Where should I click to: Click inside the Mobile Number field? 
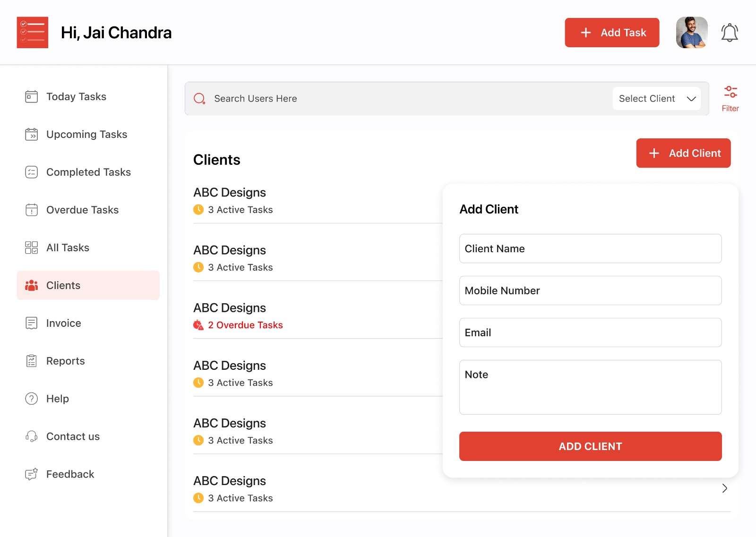coord(590,290)
